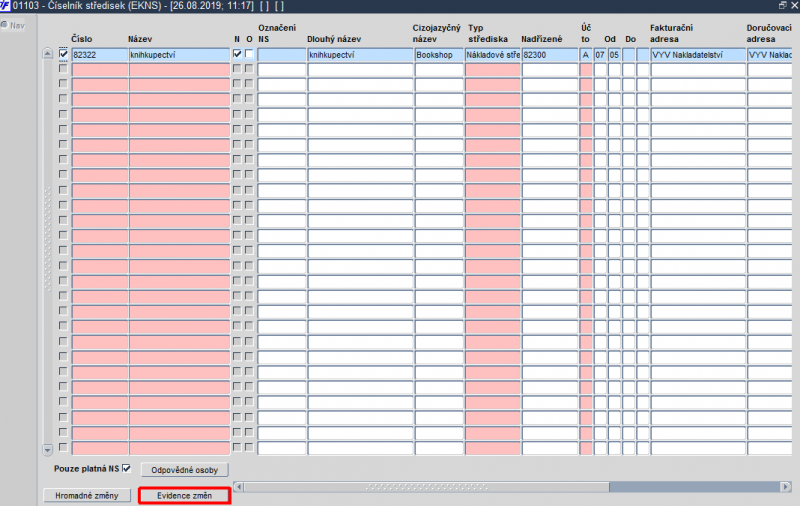
Task: Click the Dlouhý název column header
Action: 334,39
